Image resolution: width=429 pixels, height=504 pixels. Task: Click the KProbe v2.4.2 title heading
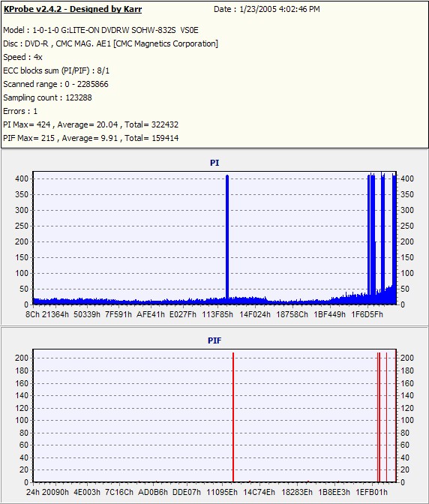73,9
